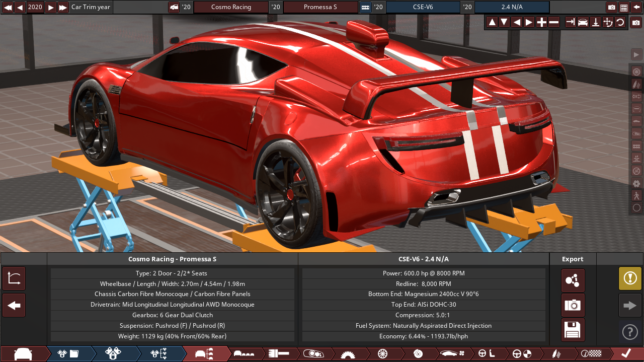Screen dimensions: 644x362
Task: Open the 2.4 N/A engine variant field
Action: point(512,7)
